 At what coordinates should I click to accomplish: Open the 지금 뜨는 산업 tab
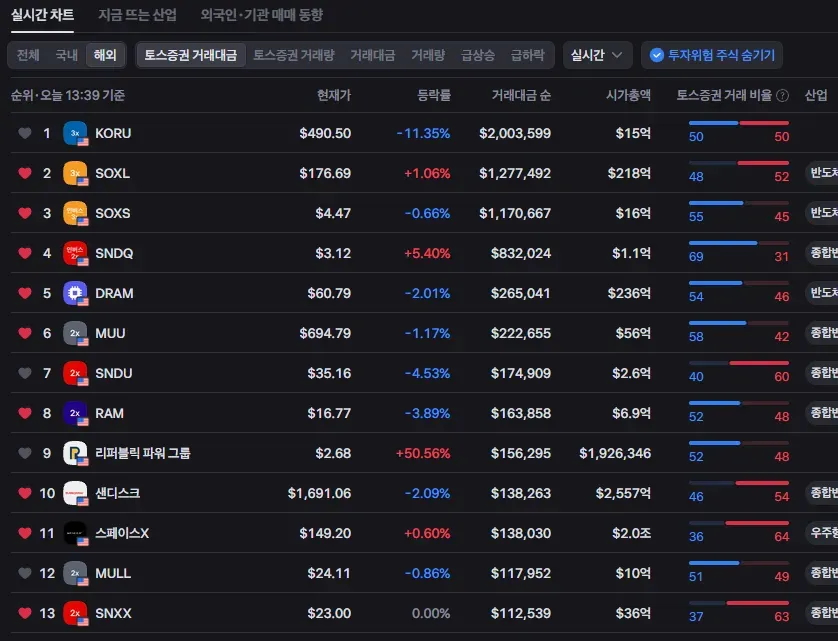(137, 15)
